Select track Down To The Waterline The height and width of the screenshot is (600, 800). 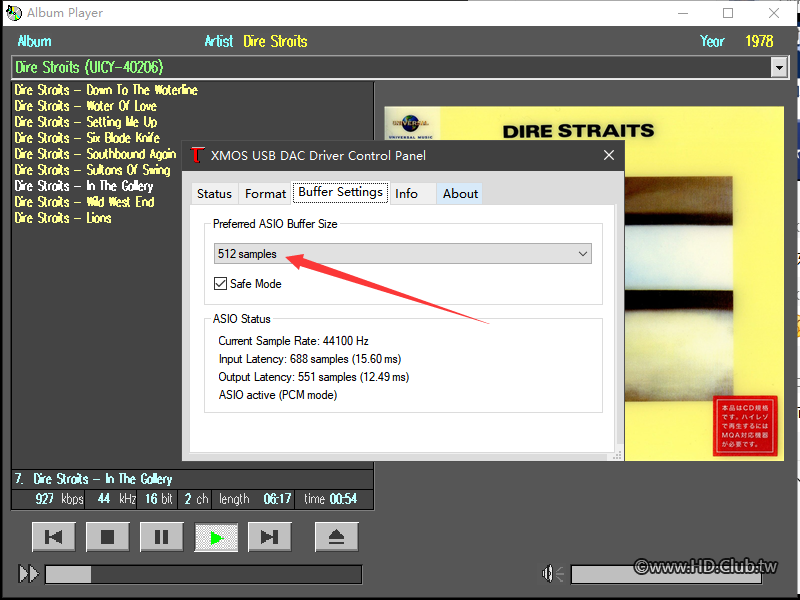pyautogui.click(x=106, y=90)
